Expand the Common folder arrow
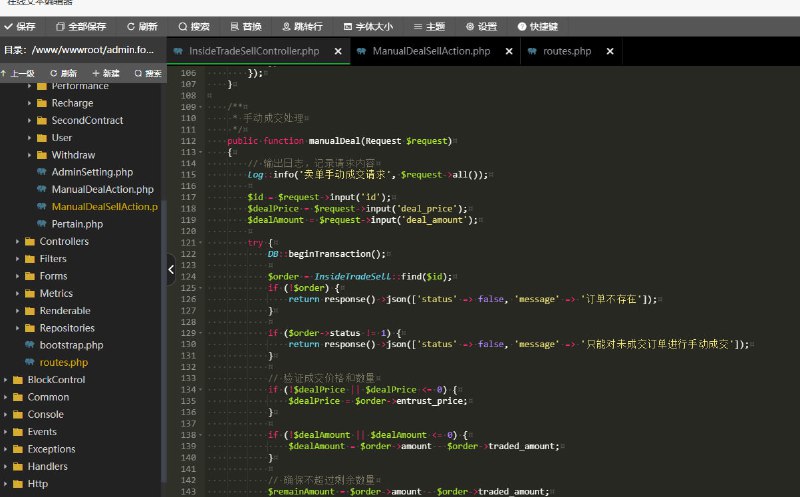 pyautogui.click(x=6, y=397)
